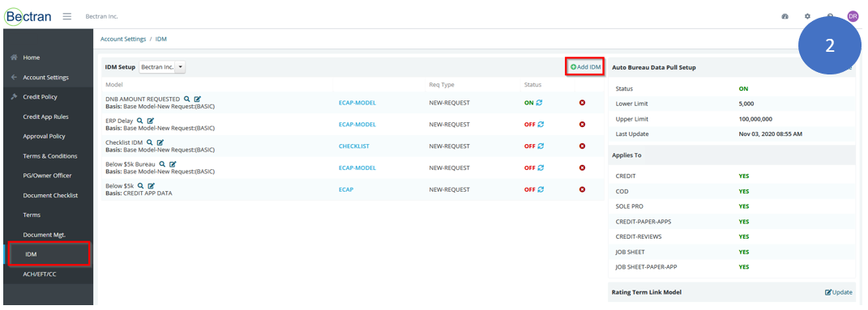Click the magnifier next to Checklist IDM

pyautogui.click(x=149, y=142)
